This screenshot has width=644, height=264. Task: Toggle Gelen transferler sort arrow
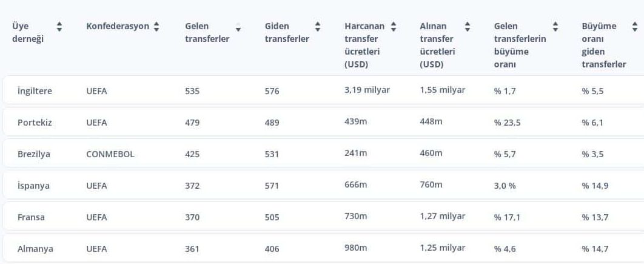point(238,27)
